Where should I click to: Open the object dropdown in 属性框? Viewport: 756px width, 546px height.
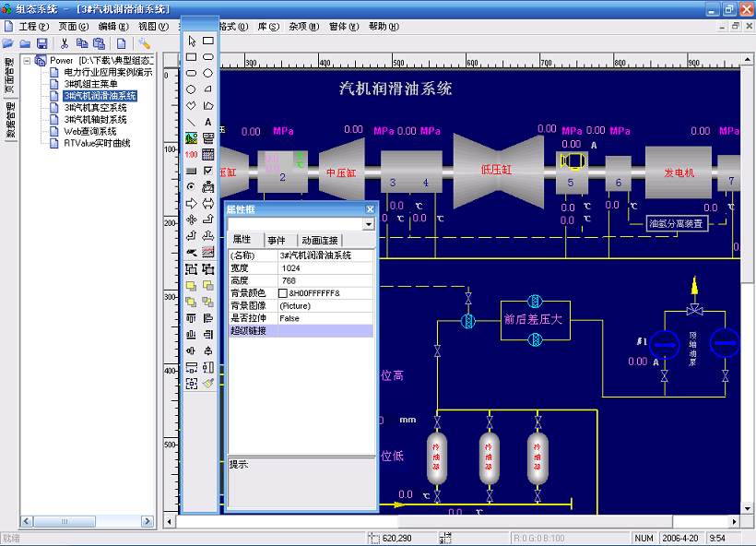coord(369,224)
